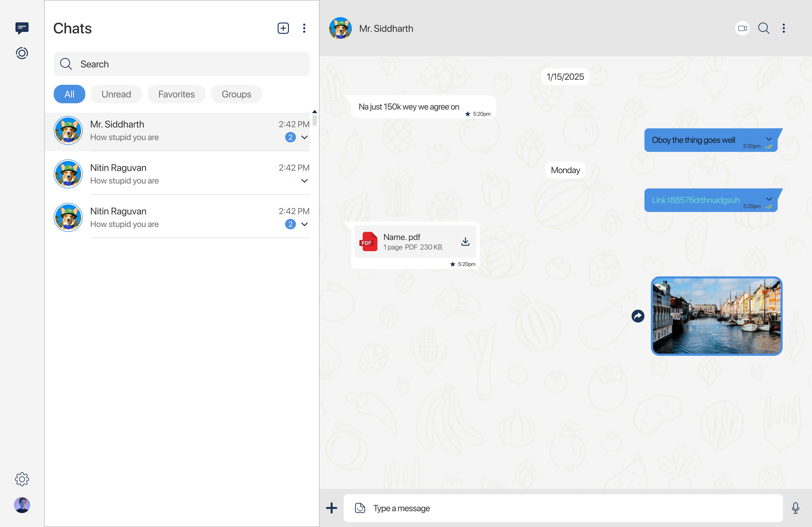The height and width of the screenshot is (527, 812).
Task: Expand options for Mr. Siddharth chat row
Action: click(304, 137)
